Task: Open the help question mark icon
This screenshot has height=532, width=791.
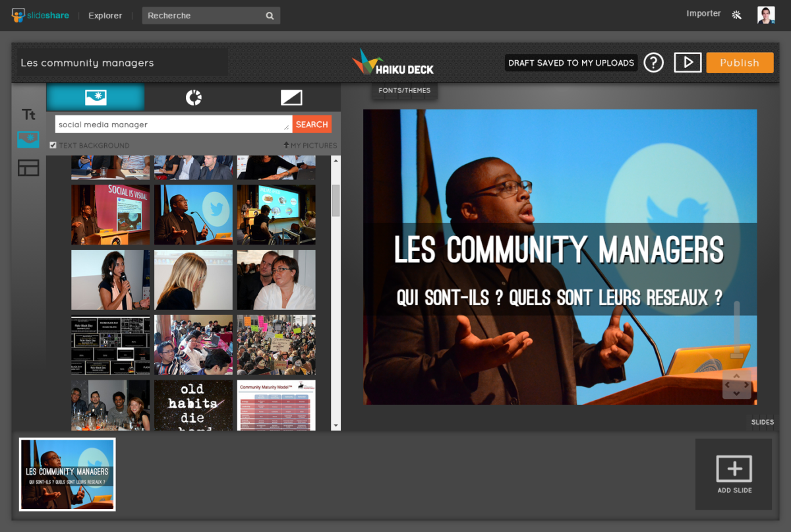Action: pos(653,63)
